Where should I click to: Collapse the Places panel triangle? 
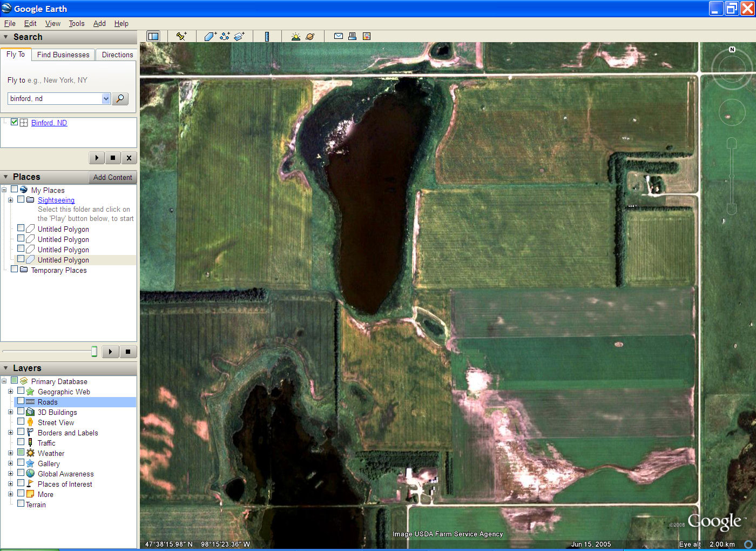pyautogui.click(x=5, y=177)
